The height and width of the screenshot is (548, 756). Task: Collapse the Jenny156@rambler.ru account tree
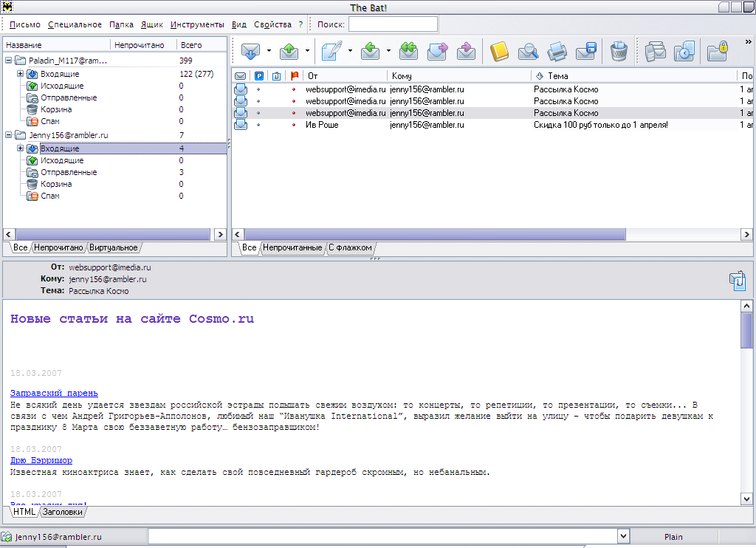9,135
